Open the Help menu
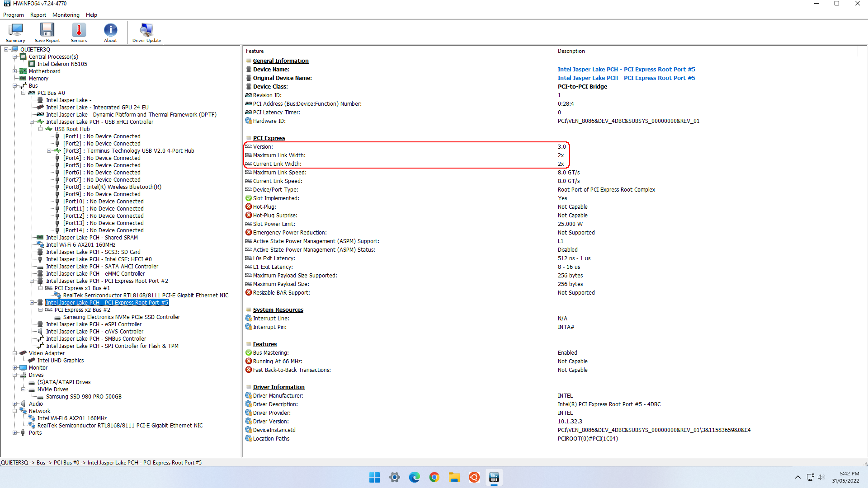 [91, 15]
